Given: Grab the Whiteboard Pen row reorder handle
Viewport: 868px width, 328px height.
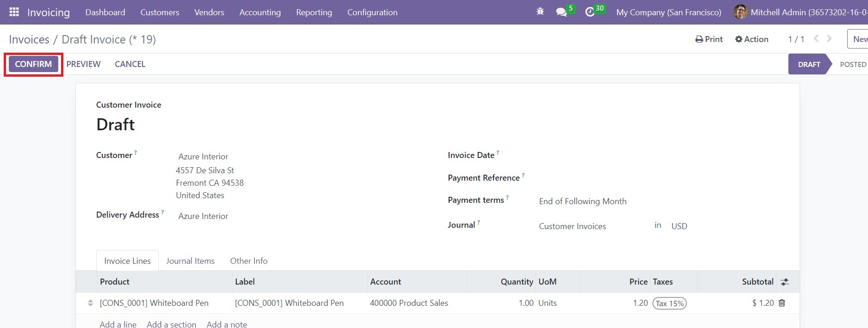Looking at the screenshot, I should pos(90,303).
